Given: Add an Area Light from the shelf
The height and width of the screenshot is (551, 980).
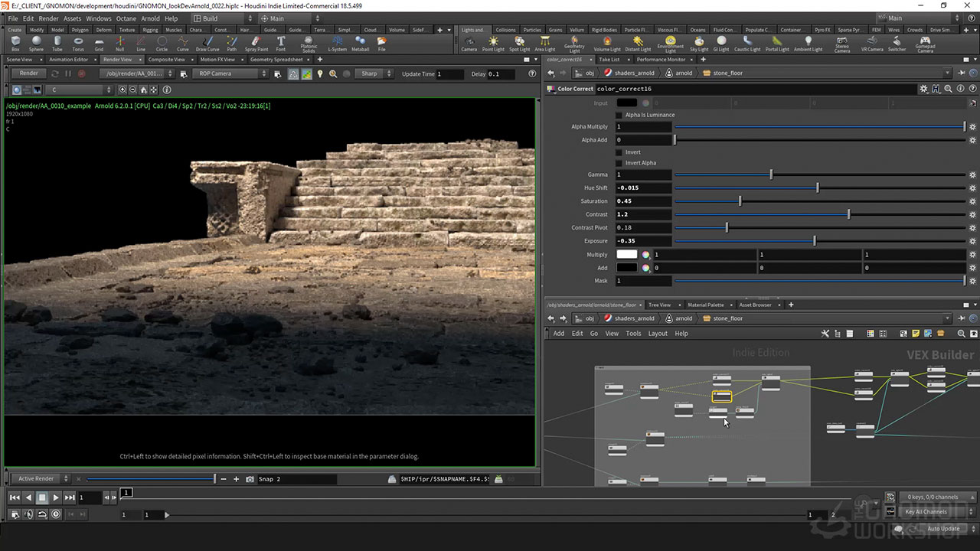Looking at the screenshot, I should click(544, 44).
